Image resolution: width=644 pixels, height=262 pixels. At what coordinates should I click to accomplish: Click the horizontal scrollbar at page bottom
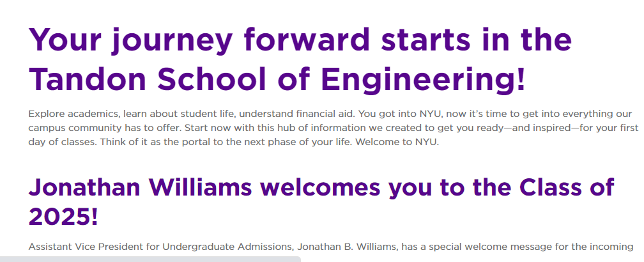tap(150, 259)
